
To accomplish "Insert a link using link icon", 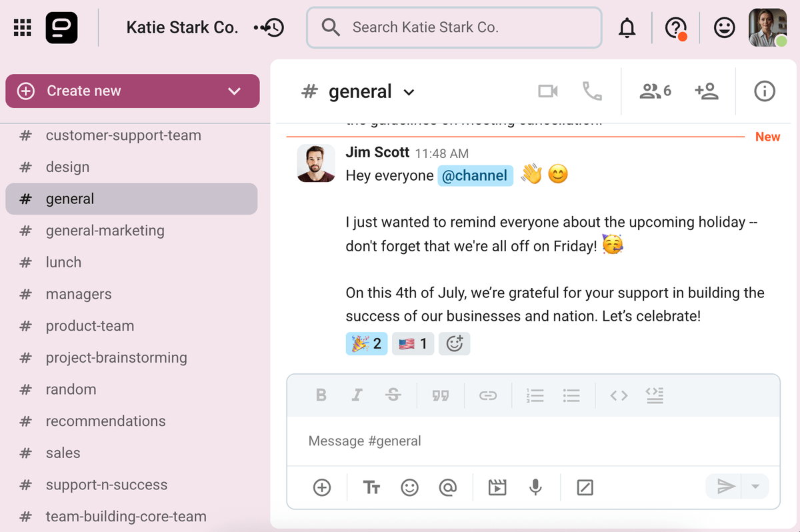I will 487,395.
